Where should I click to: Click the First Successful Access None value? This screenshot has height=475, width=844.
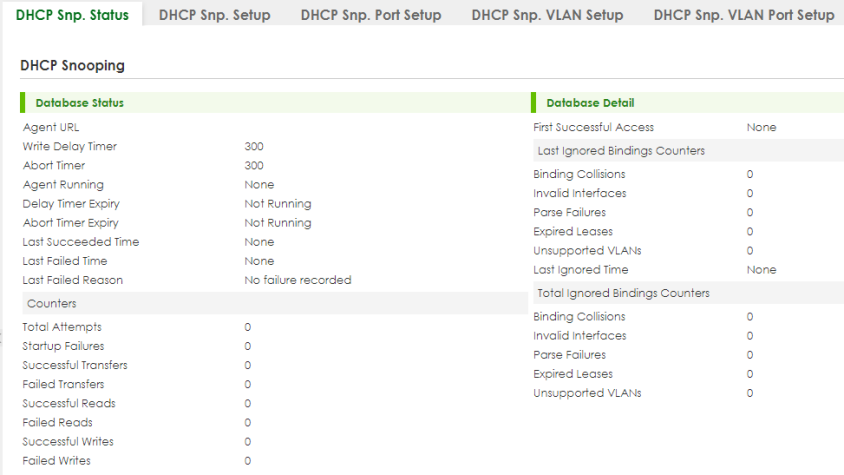coord(761,127)
